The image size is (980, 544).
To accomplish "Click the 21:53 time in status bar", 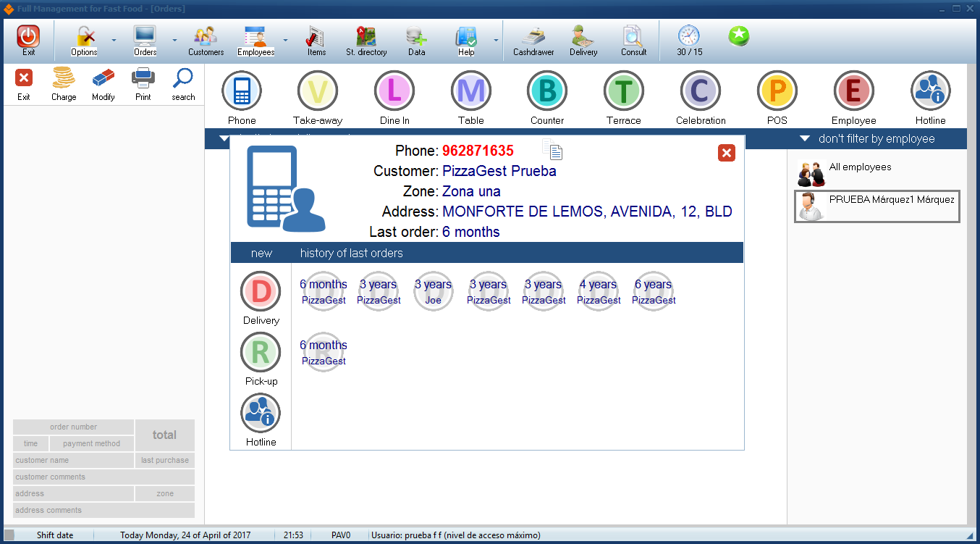I will point(293,535).
